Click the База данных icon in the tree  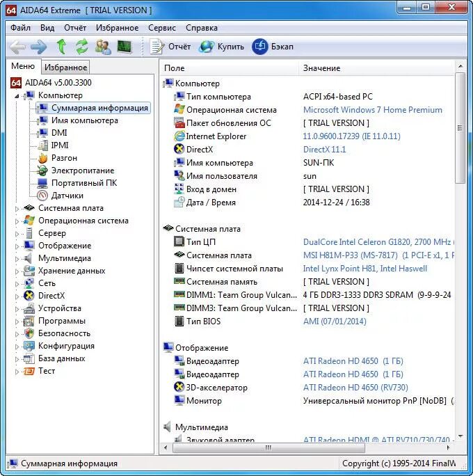pyautogui.click(x=29, y=359)
